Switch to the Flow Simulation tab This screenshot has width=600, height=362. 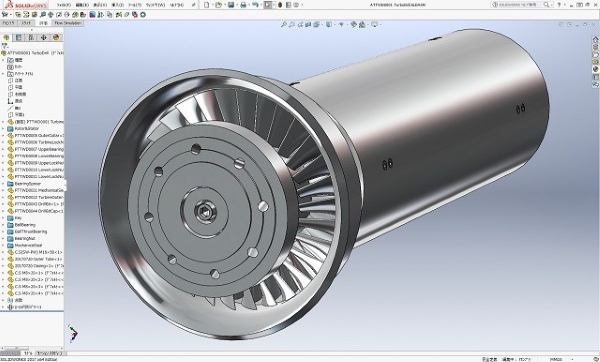pos(68,23)
